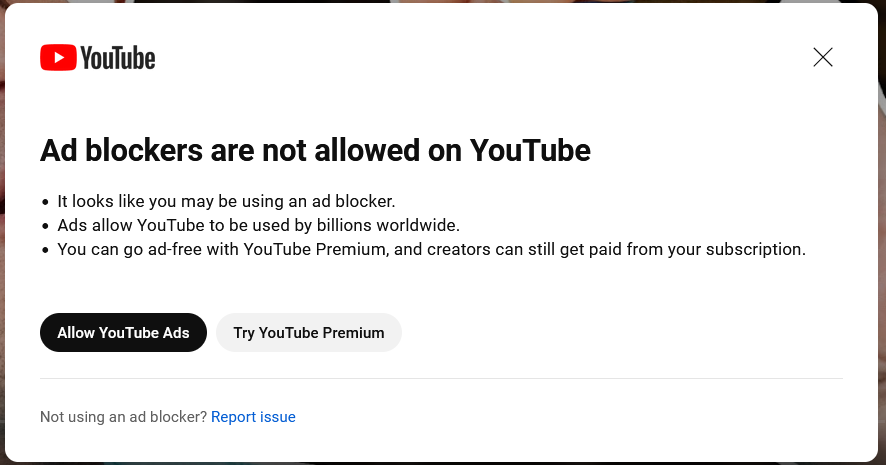Click the "Ads allow YouTube to be used" line
The height and width of the screenshot is (465, 886).
coord(258,225)
